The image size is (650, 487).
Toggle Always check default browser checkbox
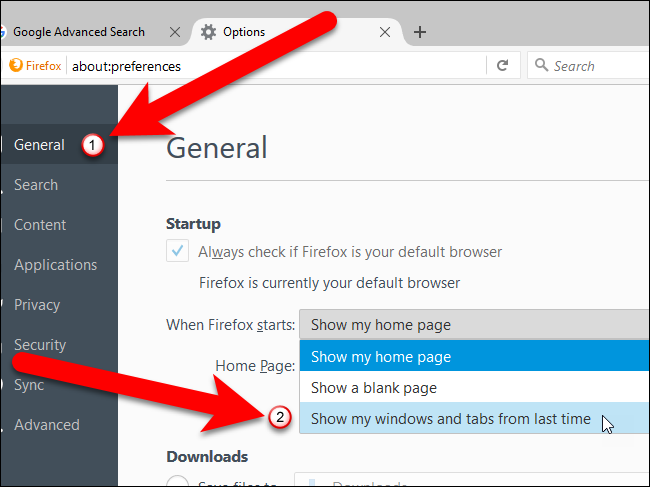[x=177, y=251]
